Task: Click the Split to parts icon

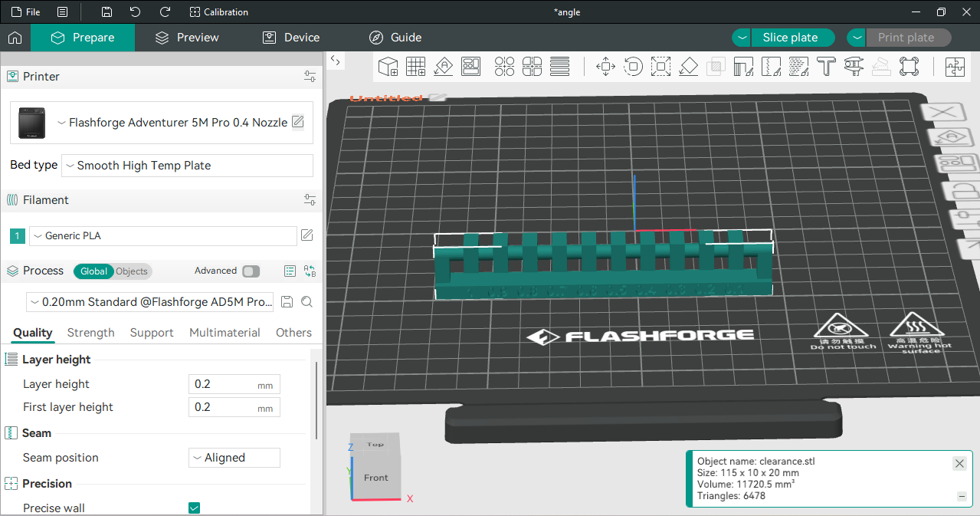Action: (x=533, y=67)
